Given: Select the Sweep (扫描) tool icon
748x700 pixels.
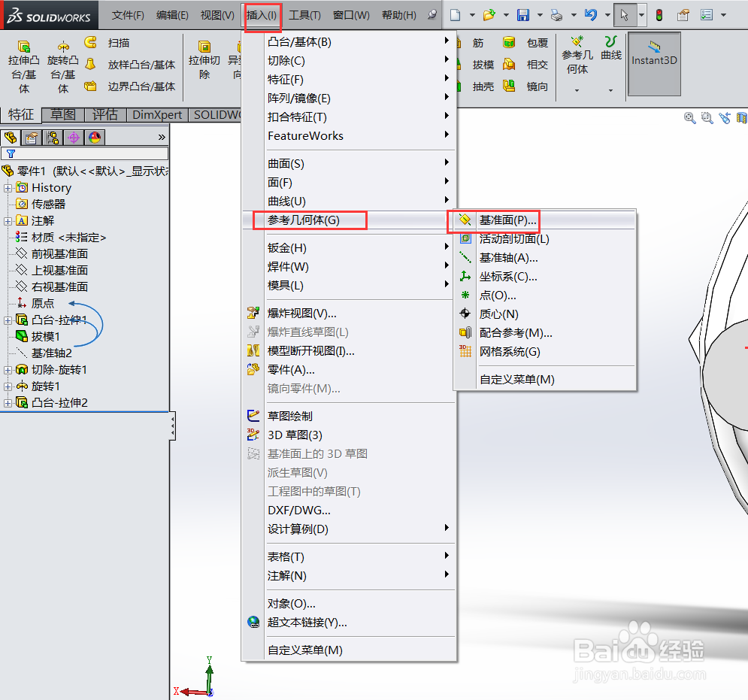Looking at the screenshot, I should pyautogui.click(x=91, y=42).
